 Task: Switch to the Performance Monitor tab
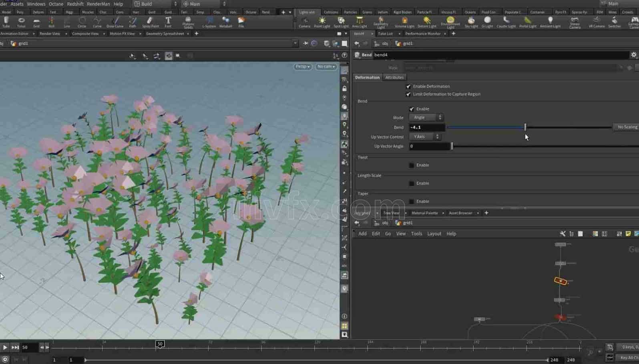point(423,34)
